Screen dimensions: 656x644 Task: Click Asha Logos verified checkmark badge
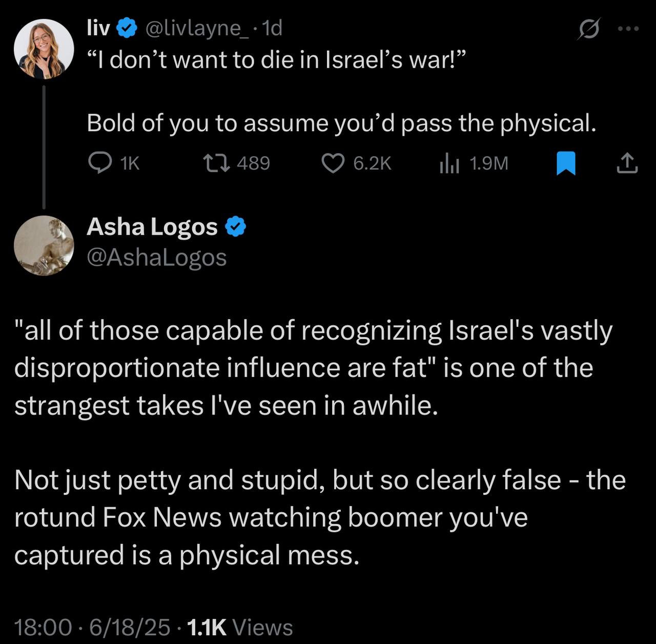(x=236, y=227)
